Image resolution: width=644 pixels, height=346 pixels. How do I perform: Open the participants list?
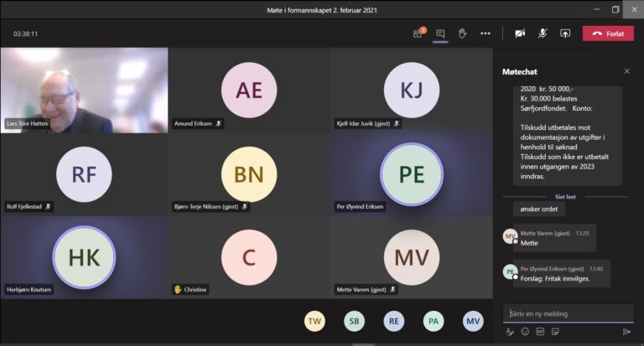tap(418, 34)
